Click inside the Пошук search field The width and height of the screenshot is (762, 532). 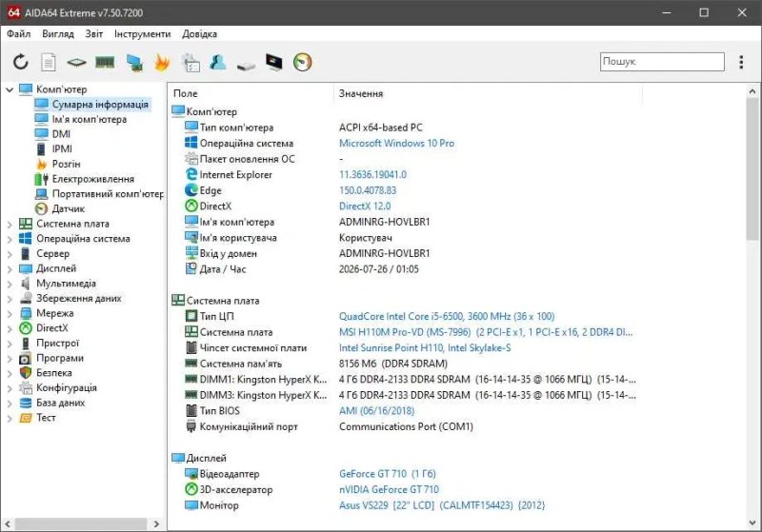pyautogui.click(x=662, y=62)
